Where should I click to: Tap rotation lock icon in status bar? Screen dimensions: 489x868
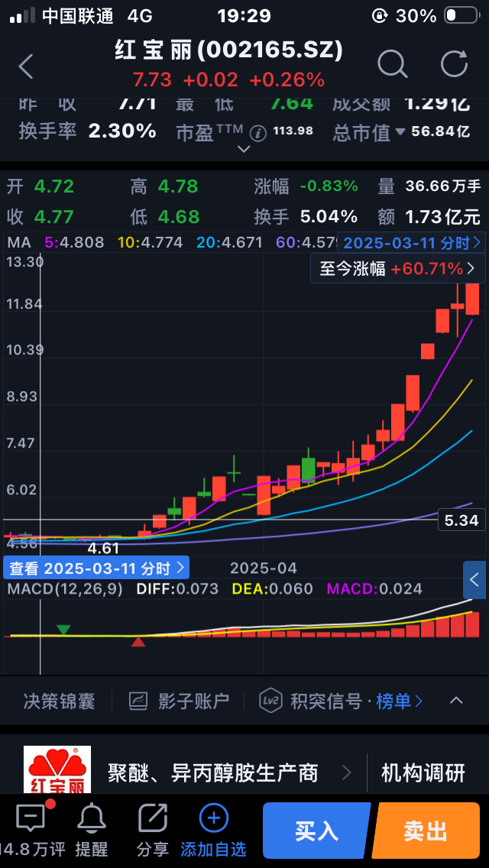[380, 15]
